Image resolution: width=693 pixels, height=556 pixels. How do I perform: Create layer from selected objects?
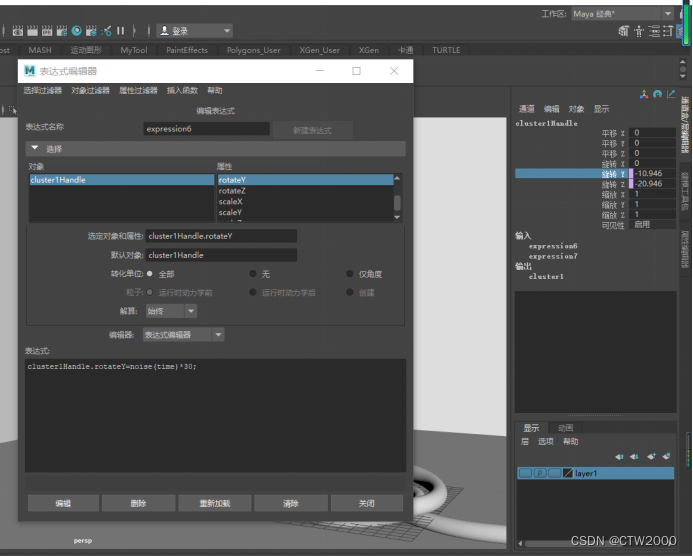coord(667,456)
